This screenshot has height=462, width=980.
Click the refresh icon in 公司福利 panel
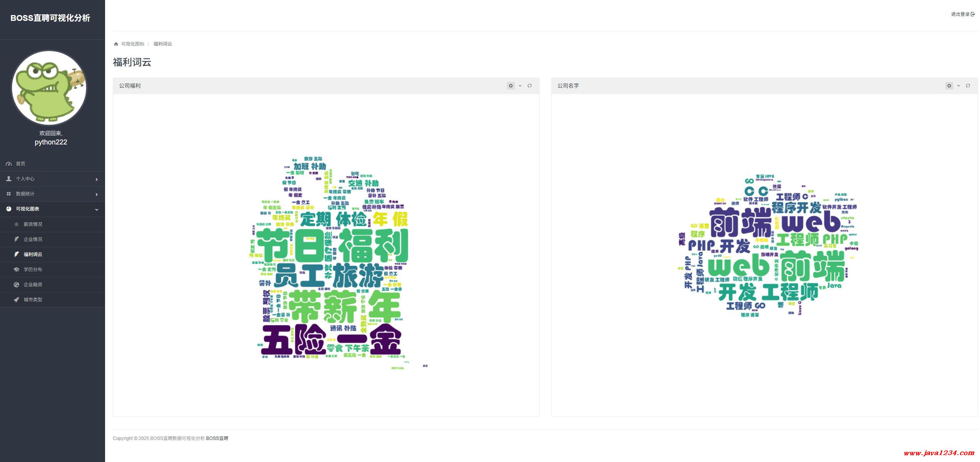[530, 86]
